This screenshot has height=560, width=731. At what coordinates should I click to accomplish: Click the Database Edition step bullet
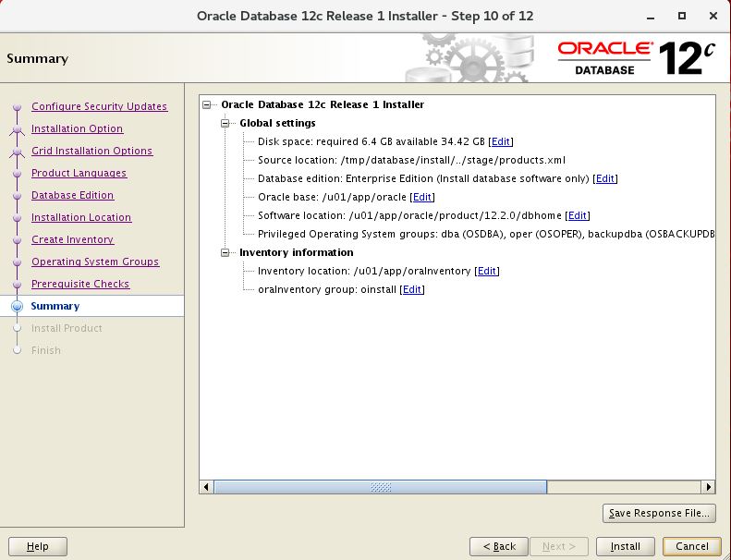pyautogui.click(x=18, y=196)
